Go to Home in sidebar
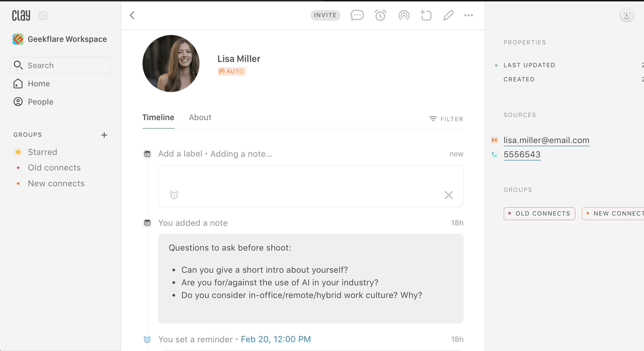Screen dimensions: 644x351 32,84
